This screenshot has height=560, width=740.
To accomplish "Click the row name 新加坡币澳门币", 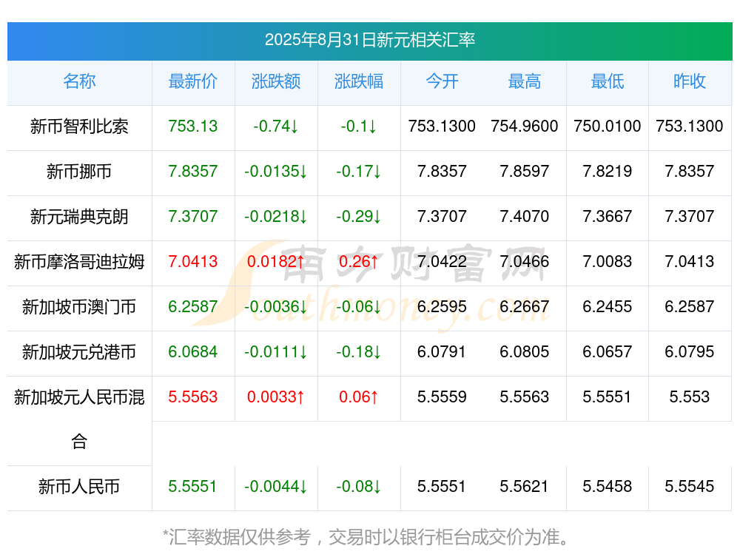I will [x=79, y=307].
